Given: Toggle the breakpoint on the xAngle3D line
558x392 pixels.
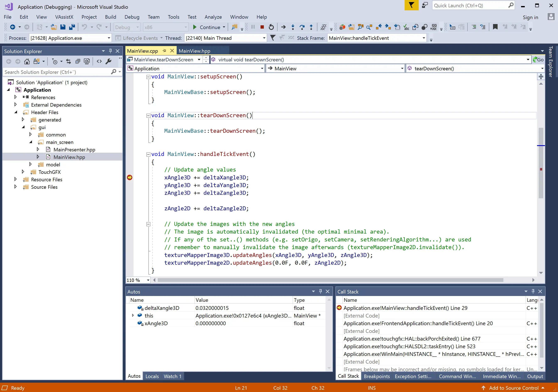Looking at the screenshot, I should [x=130, y=178].
